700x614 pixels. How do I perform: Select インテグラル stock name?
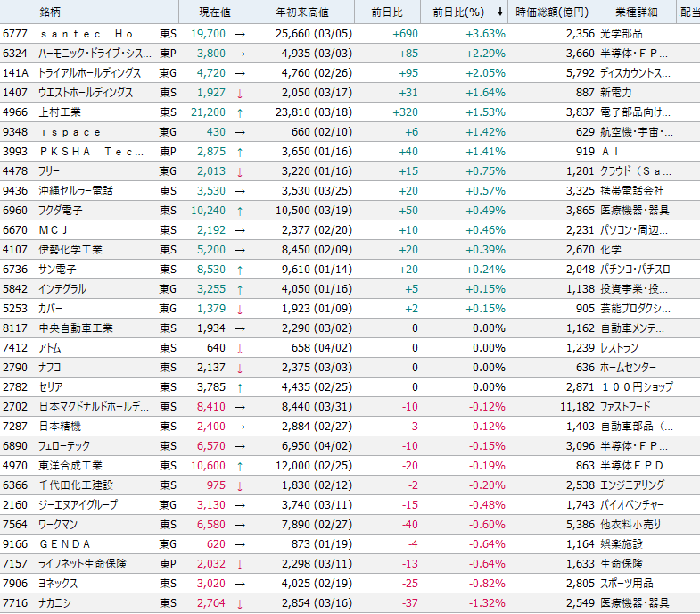(62, 289)
